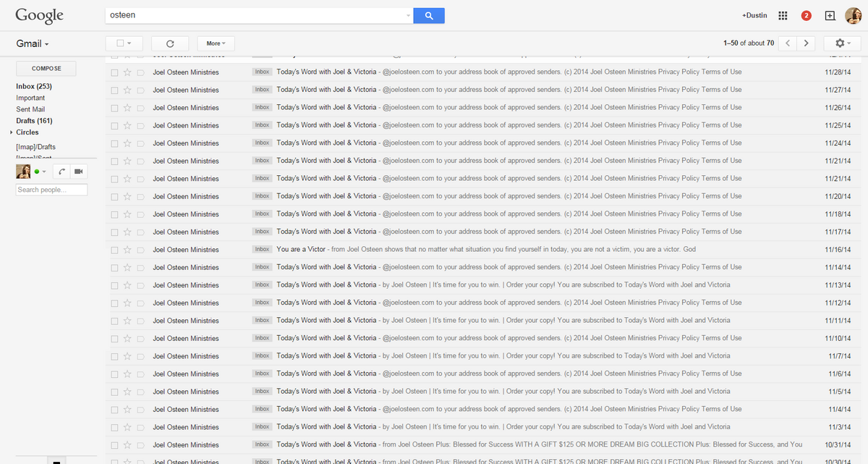Mark 11/4/14 email as important
Screen dimensions: 868x464
[140, 410]
